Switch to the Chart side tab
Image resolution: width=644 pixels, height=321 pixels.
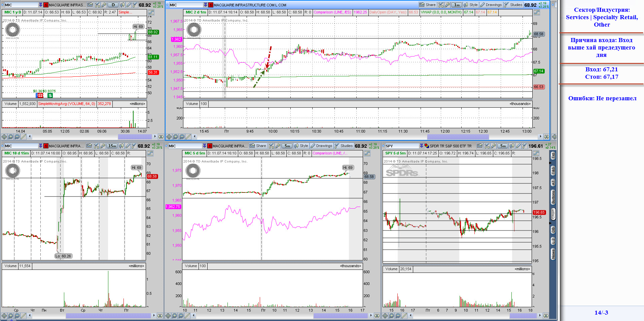(553, 214)
